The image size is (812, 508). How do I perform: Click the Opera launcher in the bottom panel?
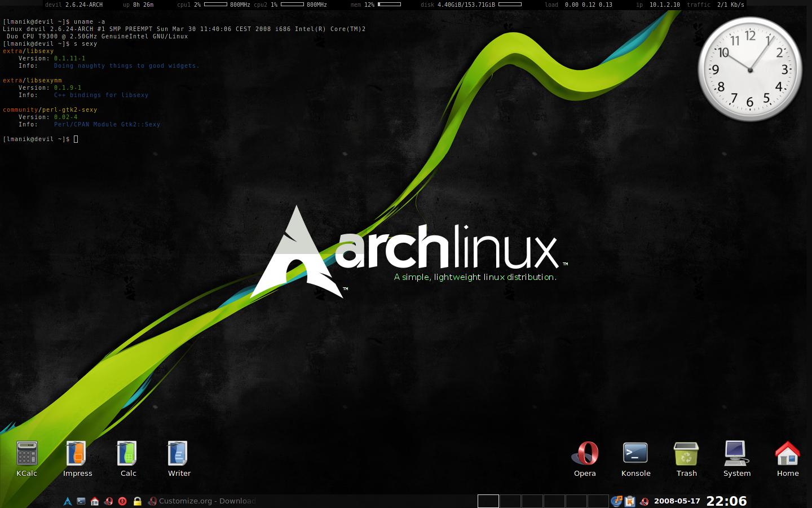108,501
